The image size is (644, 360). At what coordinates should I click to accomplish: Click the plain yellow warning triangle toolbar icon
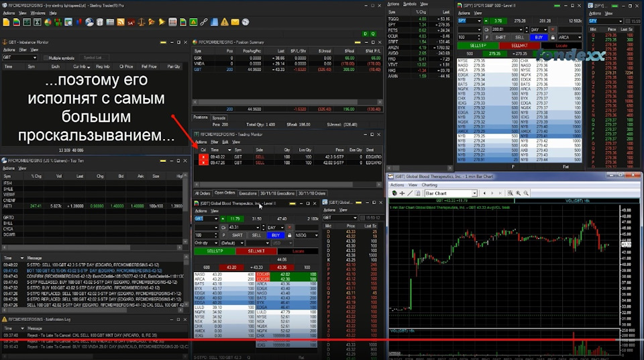pyautogui.click(x=225, y=22)
